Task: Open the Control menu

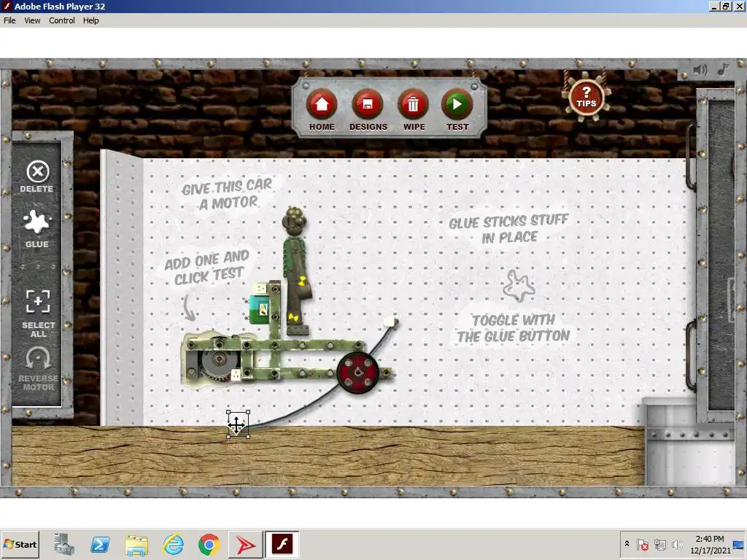Action: 62,20
